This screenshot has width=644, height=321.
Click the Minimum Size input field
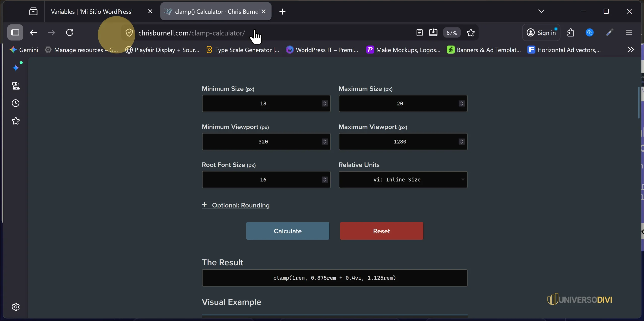click(x=266, y=103)
